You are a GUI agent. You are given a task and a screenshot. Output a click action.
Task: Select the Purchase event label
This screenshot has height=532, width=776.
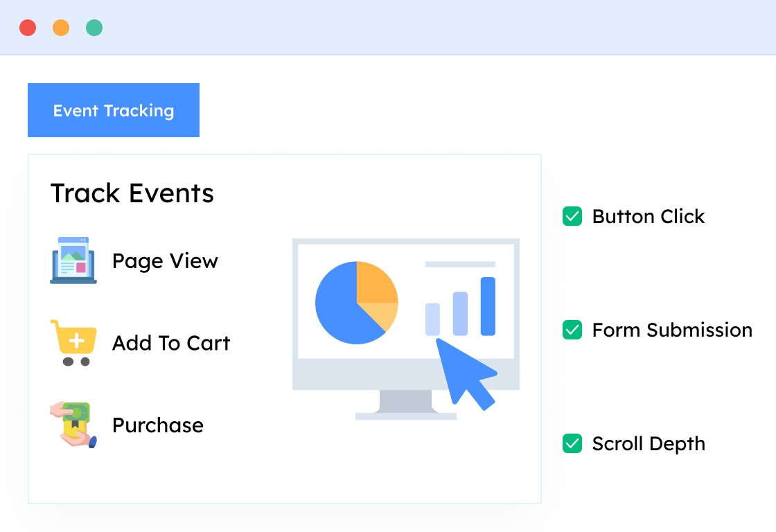[158, 425]
